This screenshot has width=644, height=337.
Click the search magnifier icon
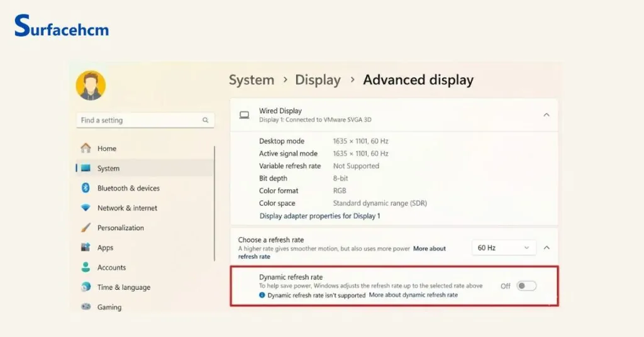tap(206, 120)
